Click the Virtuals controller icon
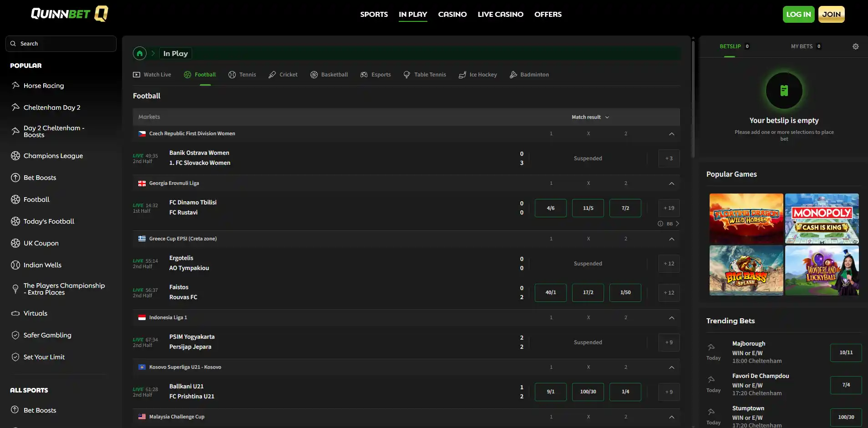The width and height of the screenshot is (868, 428). coord(15,313)
